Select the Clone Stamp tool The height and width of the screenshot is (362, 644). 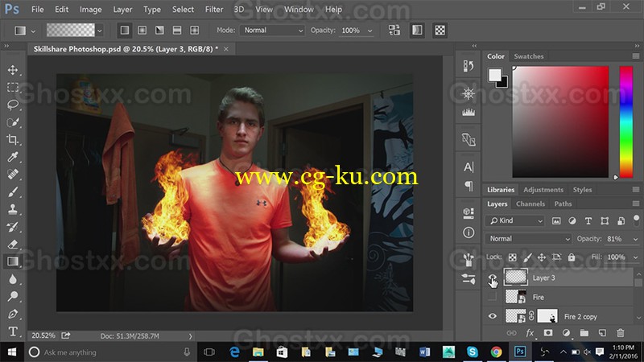tap(13, 209)
